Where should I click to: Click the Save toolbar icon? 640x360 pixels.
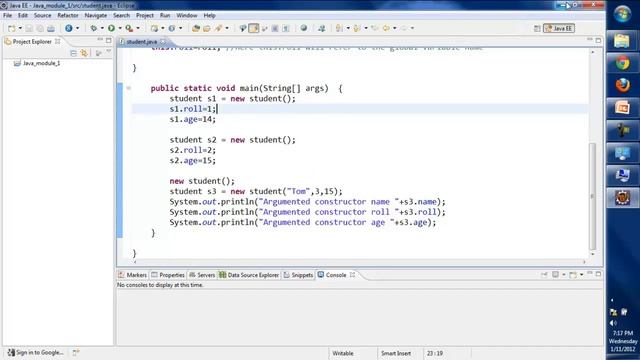pyautogui.click(x=29, y=28)
